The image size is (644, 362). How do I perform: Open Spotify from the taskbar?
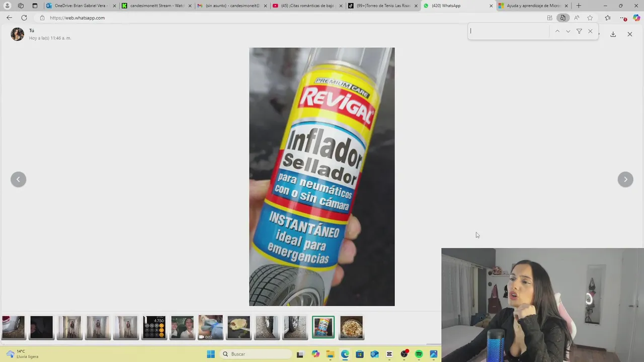419,354
